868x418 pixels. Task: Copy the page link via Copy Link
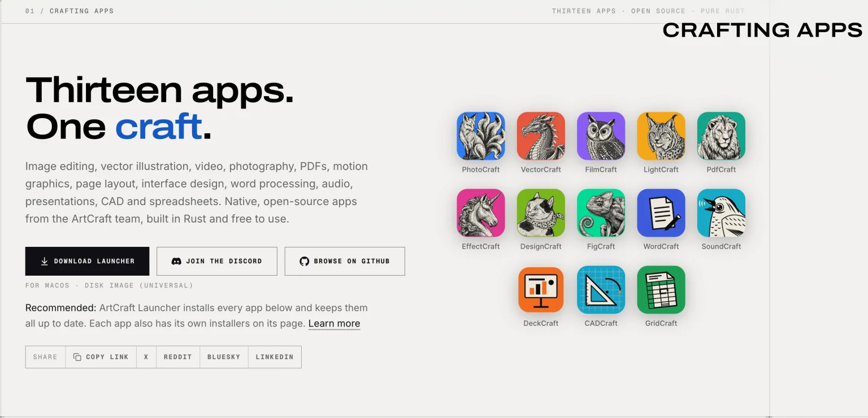[x=101, y=357]
